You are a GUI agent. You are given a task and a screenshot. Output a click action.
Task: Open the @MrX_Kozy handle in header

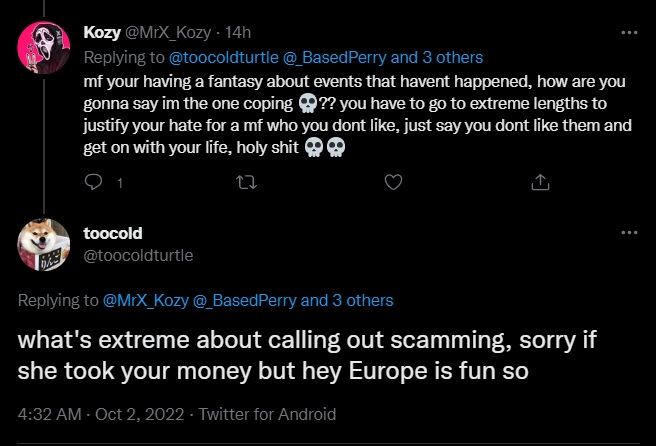[169, 34]
